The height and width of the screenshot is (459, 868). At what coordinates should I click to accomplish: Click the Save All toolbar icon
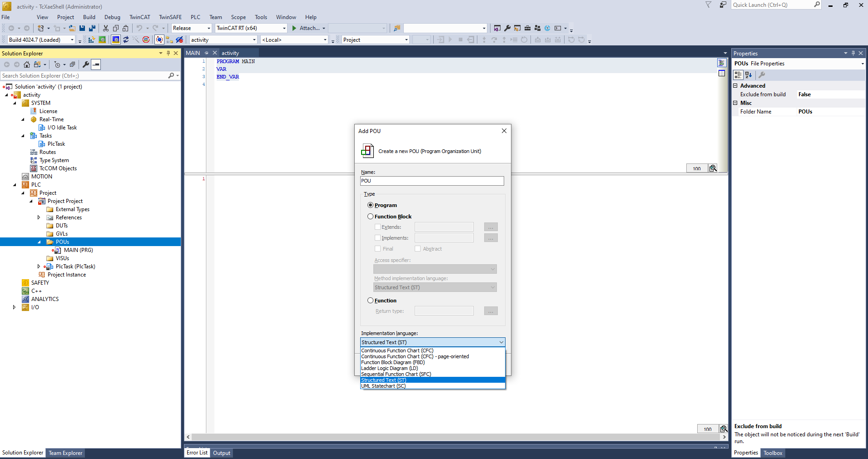pyautogui.click(x=92, y=28)
